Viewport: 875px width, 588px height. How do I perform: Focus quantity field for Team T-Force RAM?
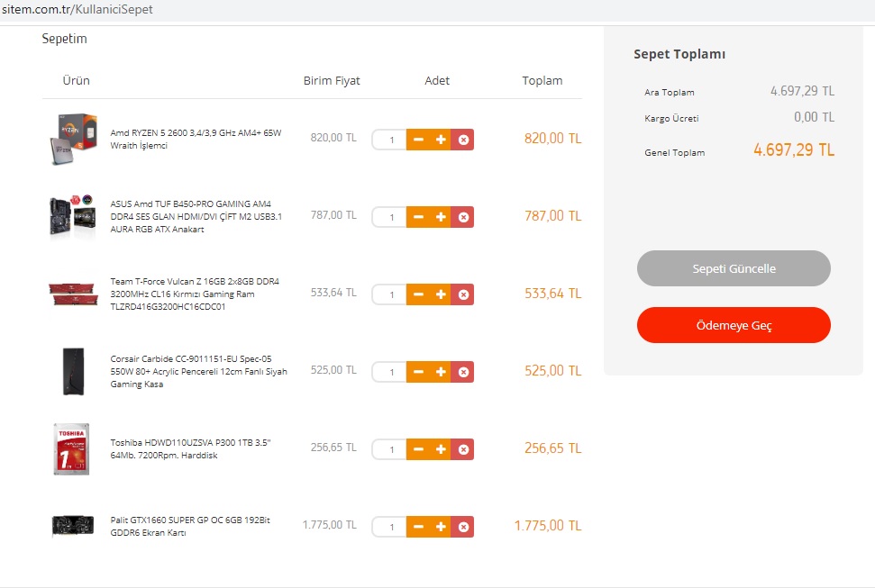(389, 294)
